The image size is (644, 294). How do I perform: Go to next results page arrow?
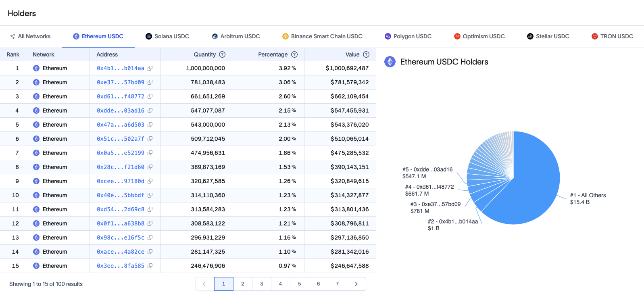pos(356,284)
